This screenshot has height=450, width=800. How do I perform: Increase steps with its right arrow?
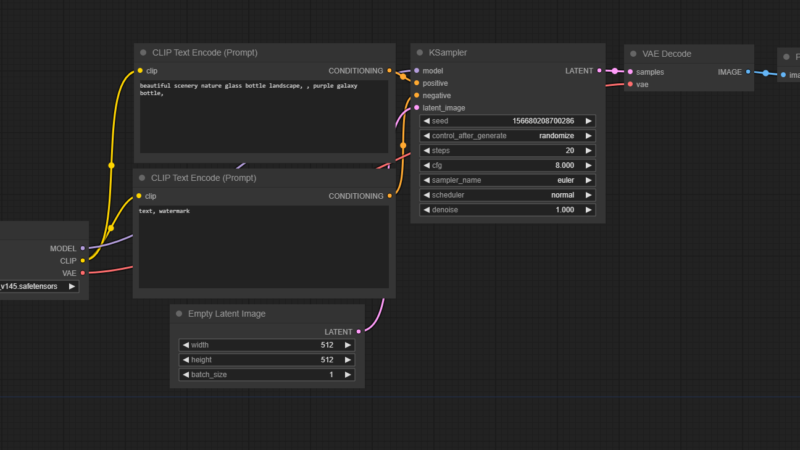pyautogui.click(x=588, y=150)
